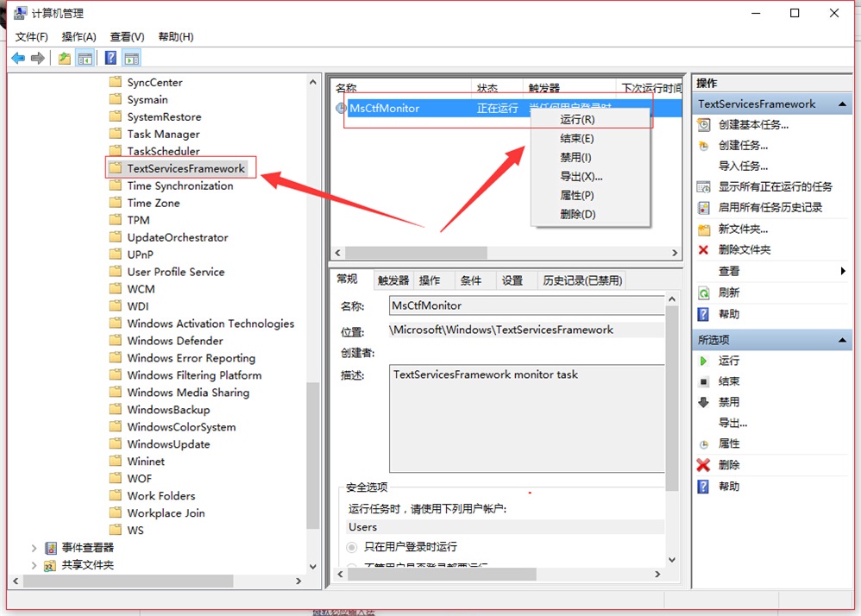
Task: Click 创建基本任务 in the actions pane
Action: pos(753,124)
